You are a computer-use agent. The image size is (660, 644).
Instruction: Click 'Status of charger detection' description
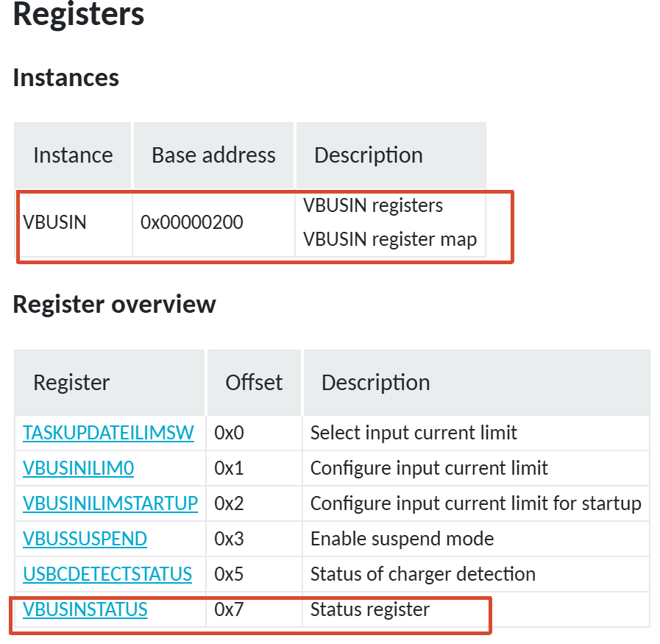click(x=423, y=574)
